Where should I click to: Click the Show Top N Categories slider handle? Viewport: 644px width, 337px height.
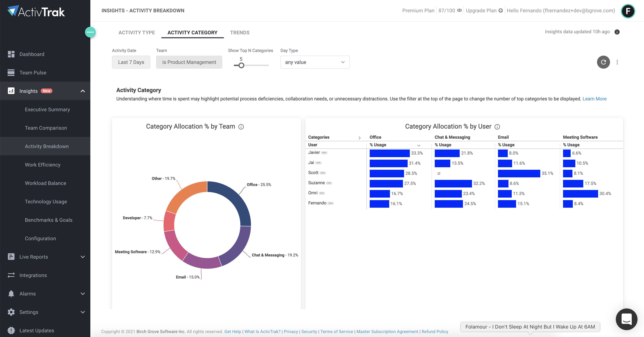pyautogui.click(x=241, y=65)
